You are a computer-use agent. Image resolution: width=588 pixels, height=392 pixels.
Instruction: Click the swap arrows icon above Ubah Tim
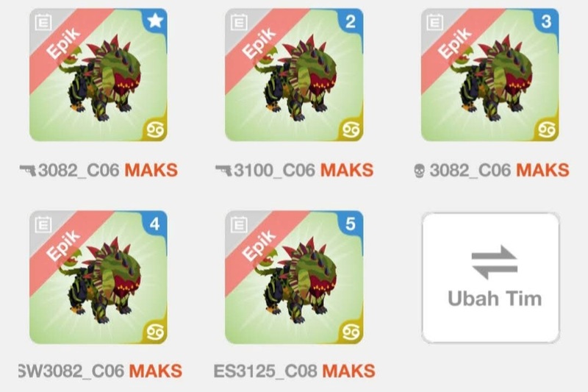pos(495,262)
